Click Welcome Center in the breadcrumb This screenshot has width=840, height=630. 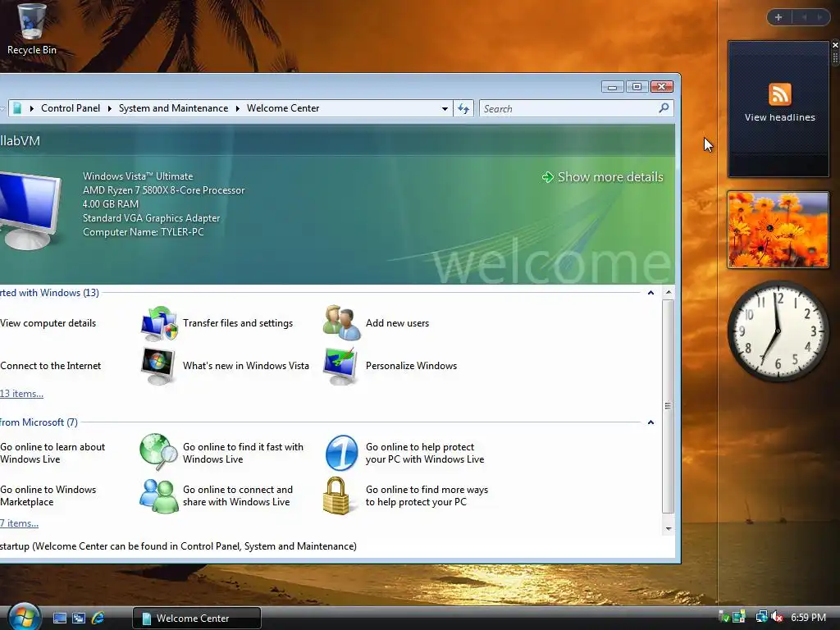(283, 108)
